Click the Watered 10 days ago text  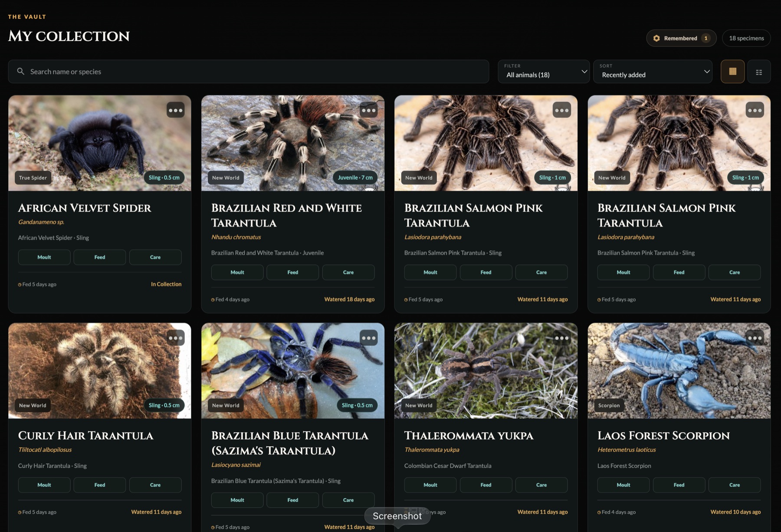coord(735,512)
